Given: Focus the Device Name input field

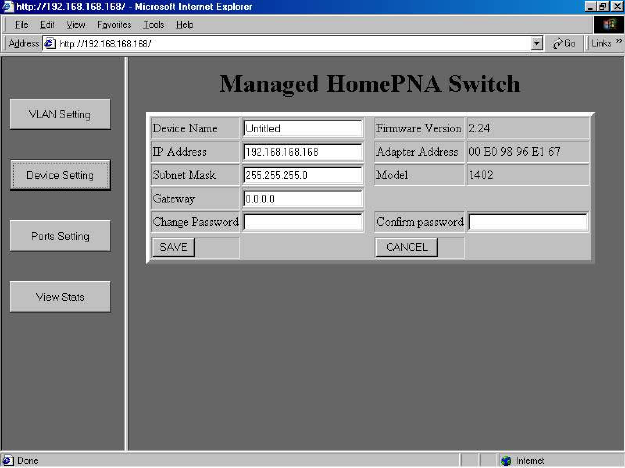Looking at the screenshot, I should [302, 129].
